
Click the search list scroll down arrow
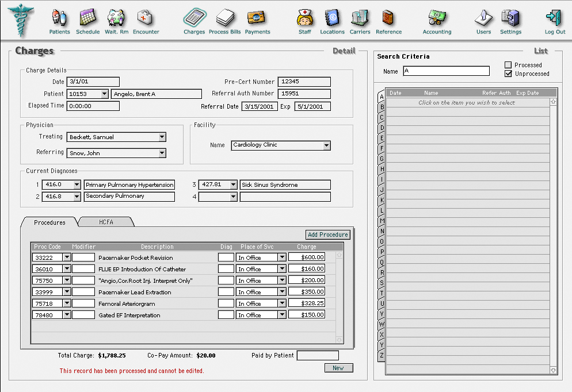[553, 370]
